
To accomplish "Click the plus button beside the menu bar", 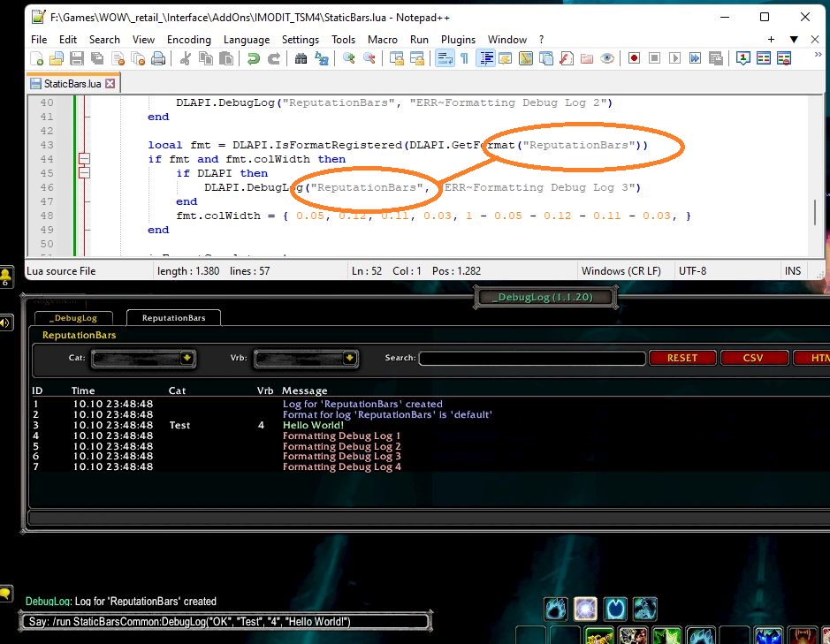I will pos(771,40).
